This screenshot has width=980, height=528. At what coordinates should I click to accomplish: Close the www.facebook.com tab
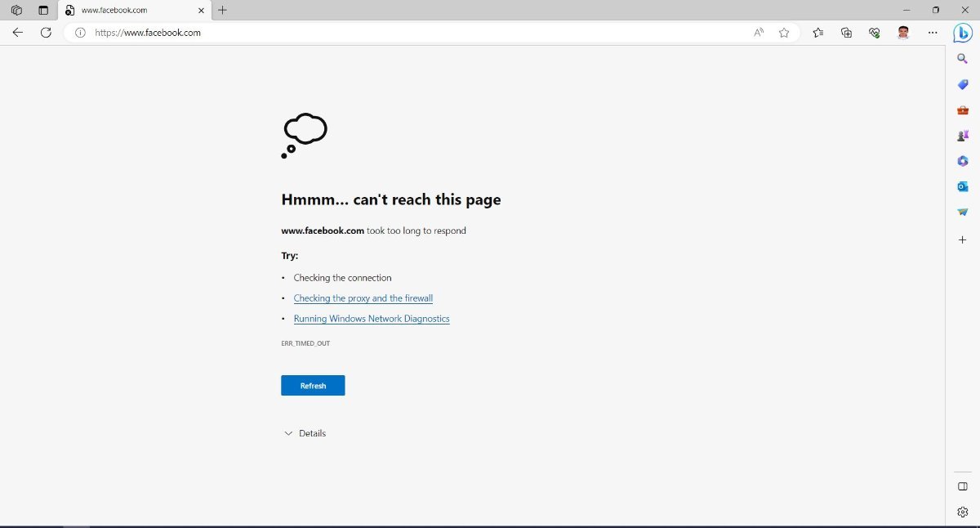click(x=201, y=11)
